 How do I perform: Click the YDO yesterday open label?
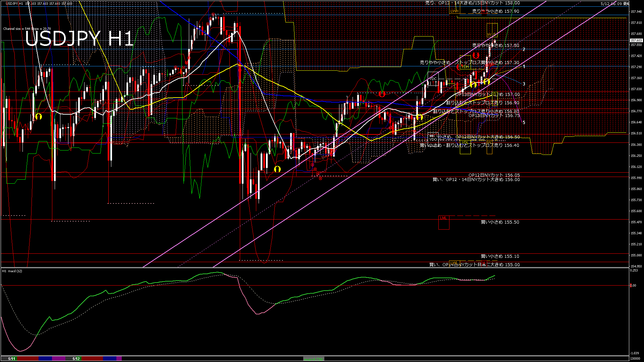(433, 139)
